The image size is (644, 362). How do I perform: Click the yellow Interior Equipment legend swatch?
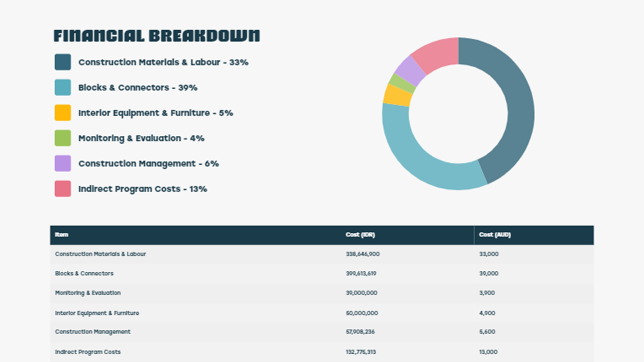[63, 112]
